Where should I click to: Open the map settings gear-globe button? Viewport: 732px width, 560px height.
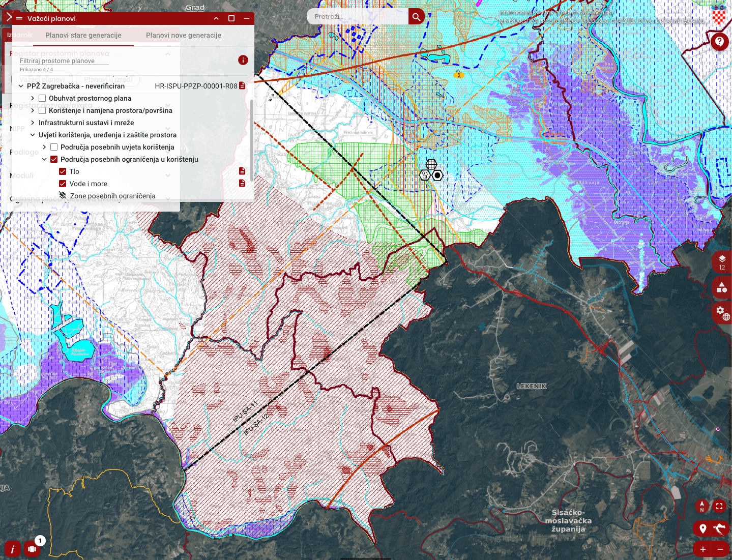722,313
